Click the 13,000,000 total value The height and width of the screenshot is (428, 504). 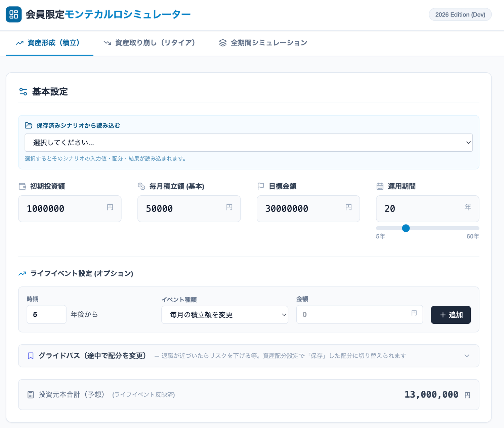(431, 395)
